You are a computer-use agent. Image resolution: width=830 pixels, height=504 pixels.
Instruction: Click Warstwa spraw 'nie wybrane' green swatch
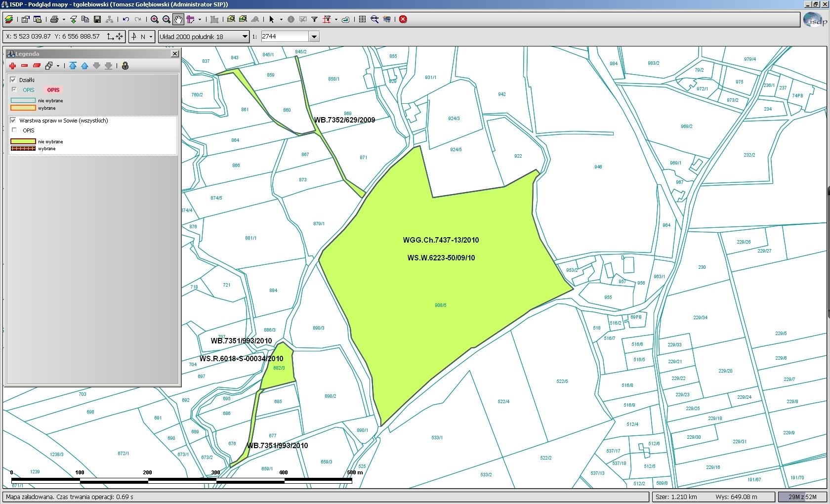23,141
